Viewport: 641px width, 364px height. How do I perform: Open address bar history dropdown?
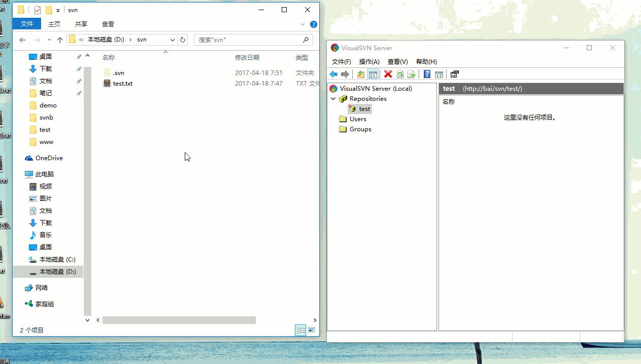click(172, 40)
